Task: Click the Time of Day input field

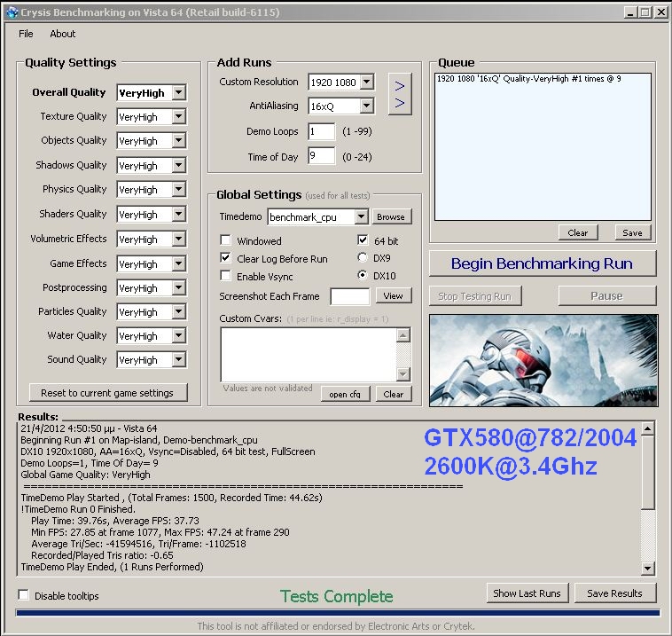Action: [322, 156]
